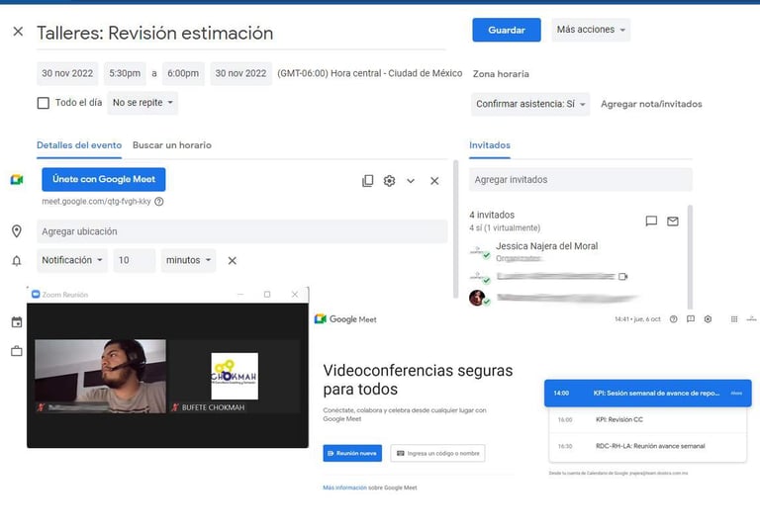The image size is (760, 532).
Task: Open Confirmar asistencia: Sí dropdown
Action: point(530,104)
